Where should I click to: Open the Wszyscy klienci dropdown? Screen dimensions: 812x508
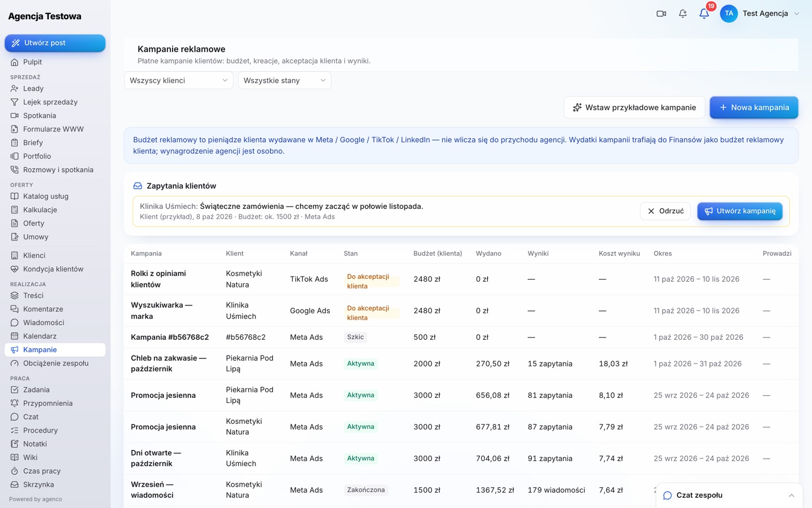coord(179,80)
